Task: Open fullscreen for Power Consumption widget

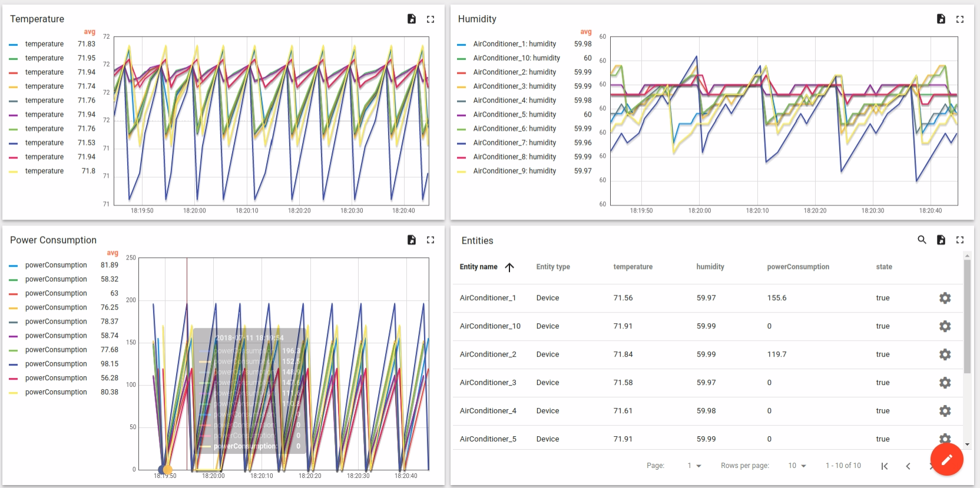Action: [x=431, y=240]
